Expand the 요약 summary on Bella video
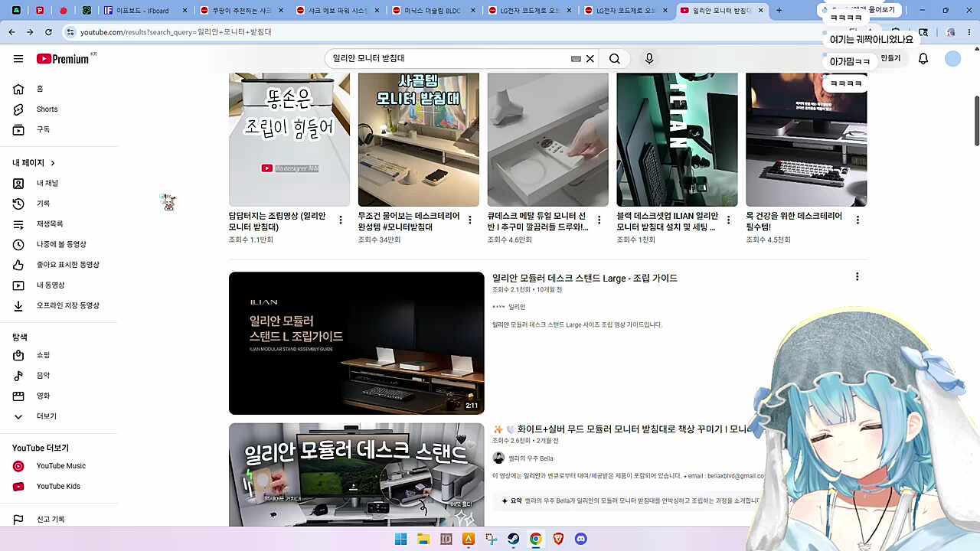Image resolution: width=980 pixels, height=551 pixels. 628,501
